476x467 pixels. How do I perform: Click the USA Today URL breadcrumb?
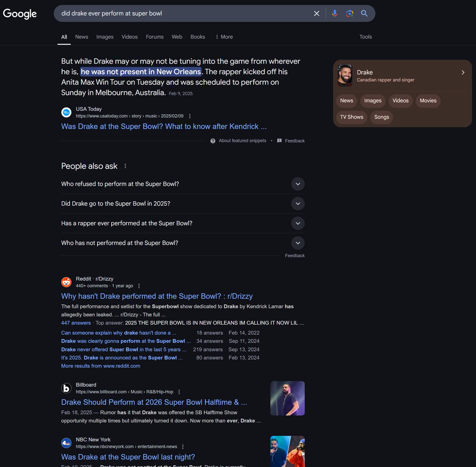coord(129,116)
